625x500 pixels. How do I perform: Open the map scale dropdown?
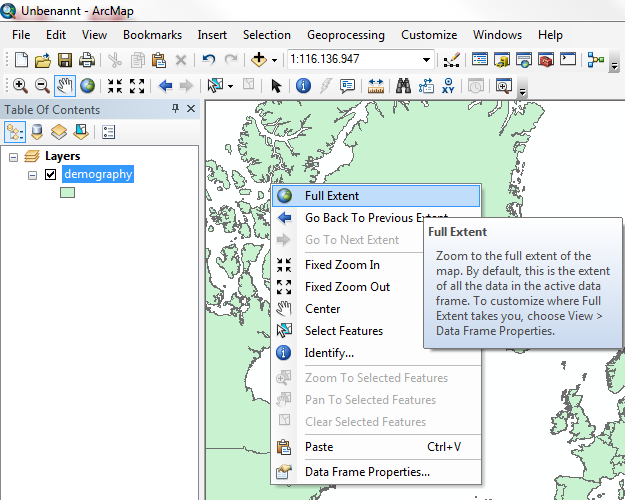pyautogui.click(x=426, y=60)
